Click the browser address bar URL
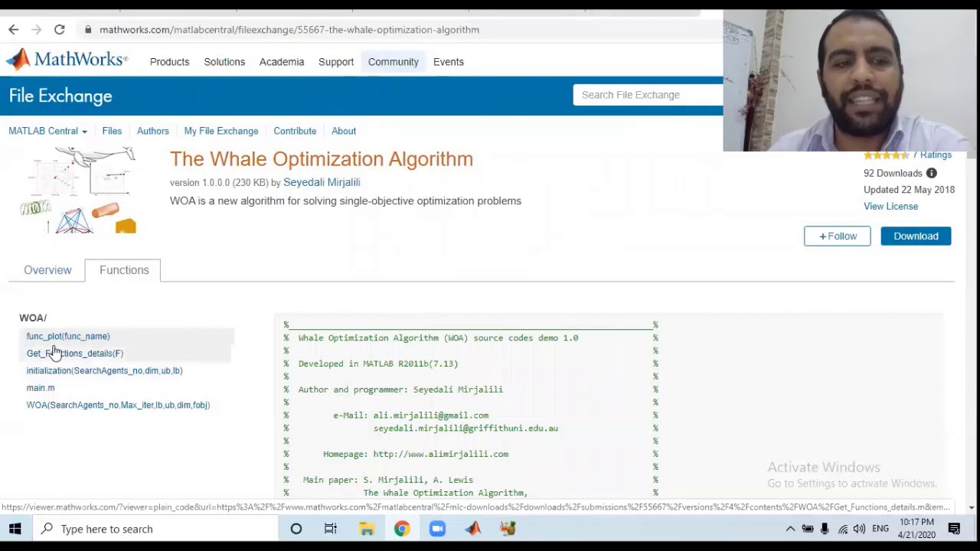 pyautogui.click(x=289, y=30)
